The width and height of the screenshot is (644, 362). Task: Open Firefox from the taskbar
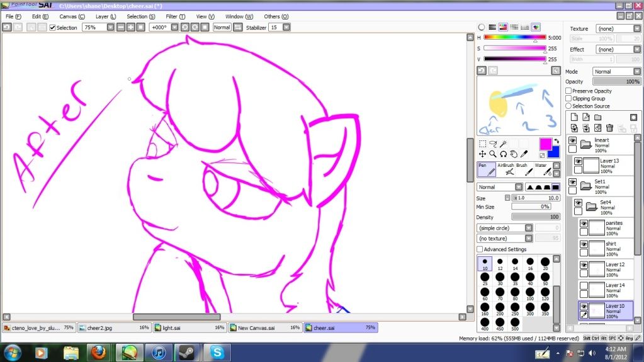(98, 352)
